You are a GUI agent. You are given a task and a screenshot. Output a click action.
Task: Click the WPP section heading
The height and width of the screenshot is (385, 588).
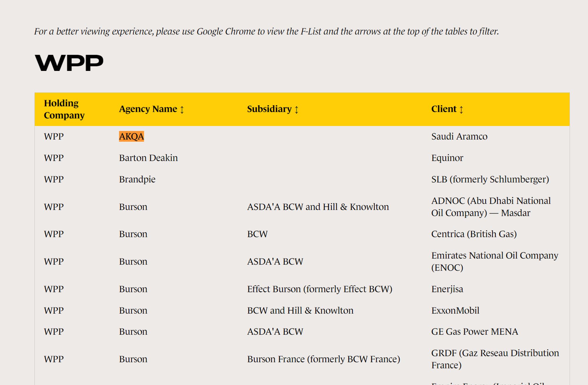(x=69, y=63)
